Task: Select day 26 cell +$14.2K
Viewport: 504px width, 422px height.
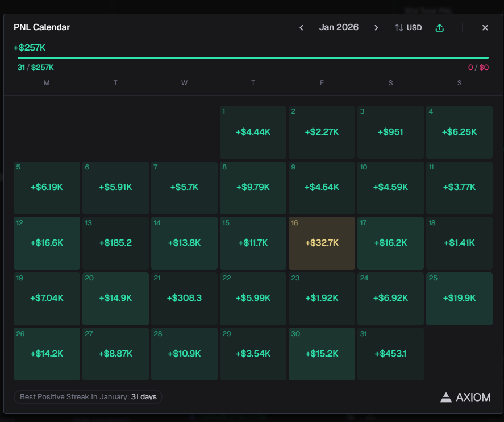Action: (47, 354)
